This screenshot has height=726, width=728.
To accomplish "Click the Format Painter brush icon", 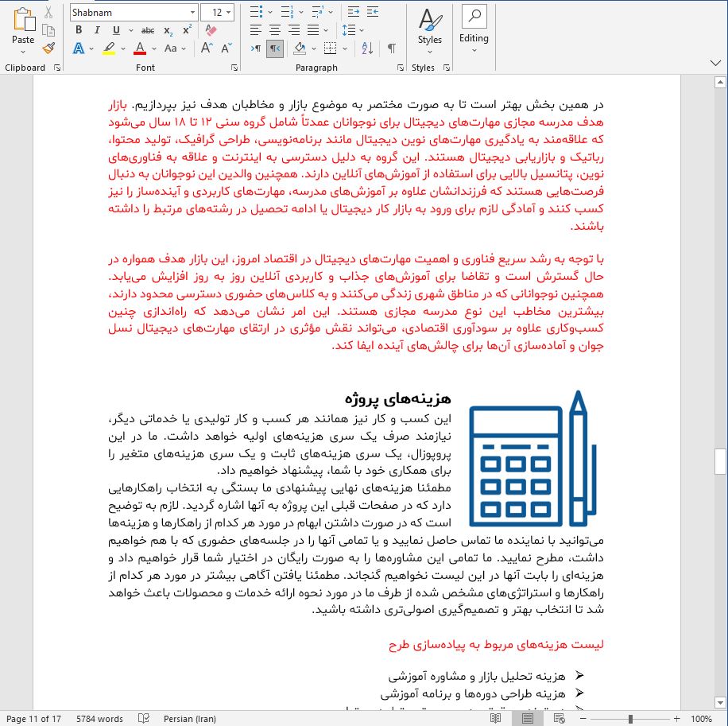I will (48, 49).
